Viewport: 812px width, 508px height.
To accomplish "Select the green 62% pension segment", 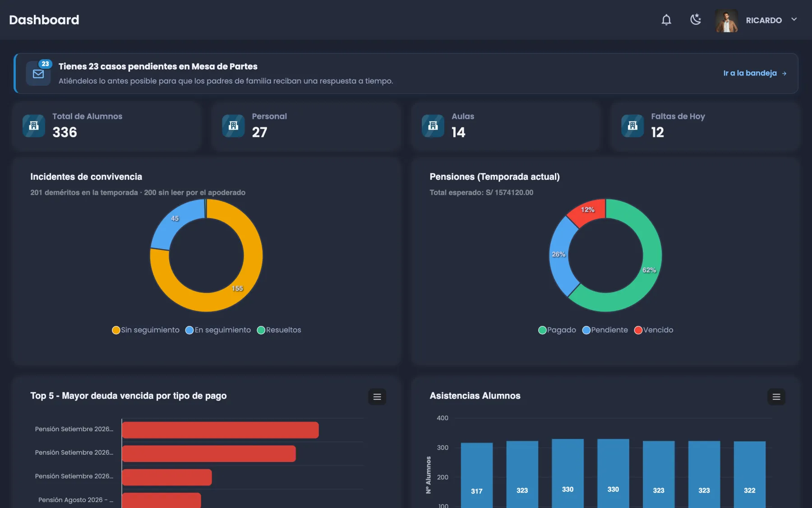I will click(648, 270).
